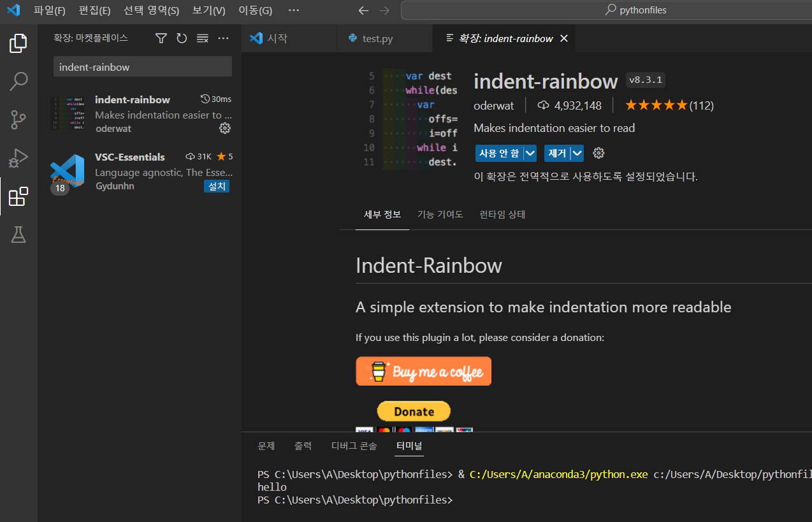812x522 pixels.
Task: Click the Buy me a coffee button
Action: point(423,371)
